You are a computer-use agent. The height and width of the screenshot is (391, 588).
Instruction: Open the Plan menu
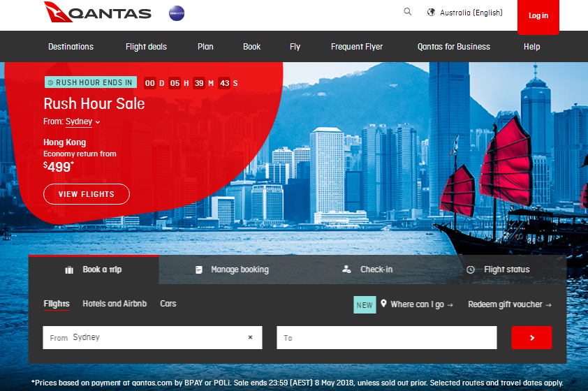coord(205,47)
